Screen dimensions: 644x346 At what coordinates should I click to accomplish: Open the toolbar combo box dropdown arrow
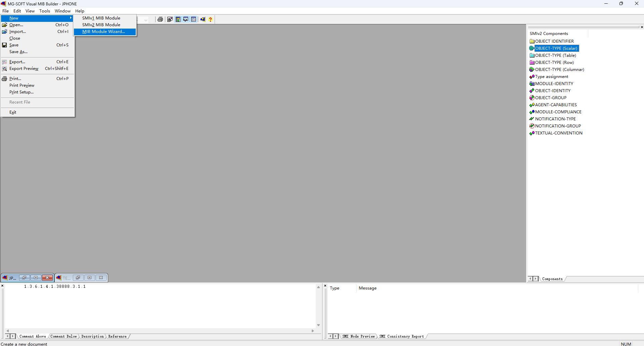tap(145, 20)
